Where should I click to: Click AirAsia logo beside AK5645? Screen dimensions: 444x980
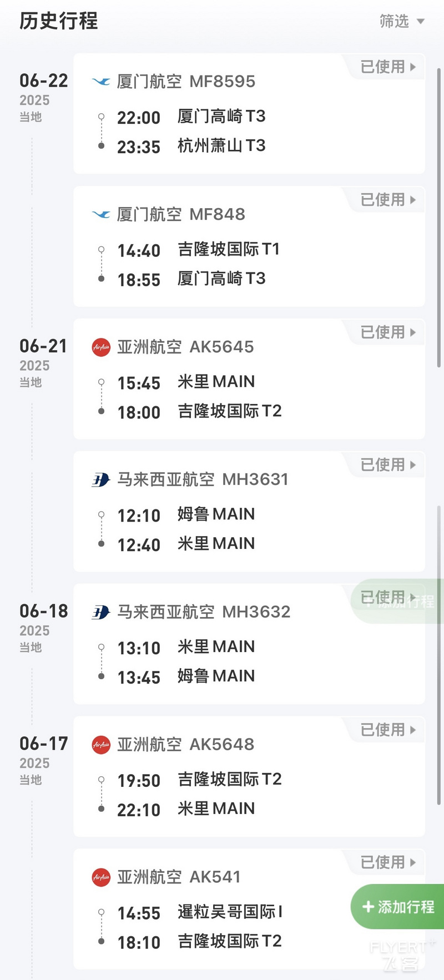click(101, 347)
